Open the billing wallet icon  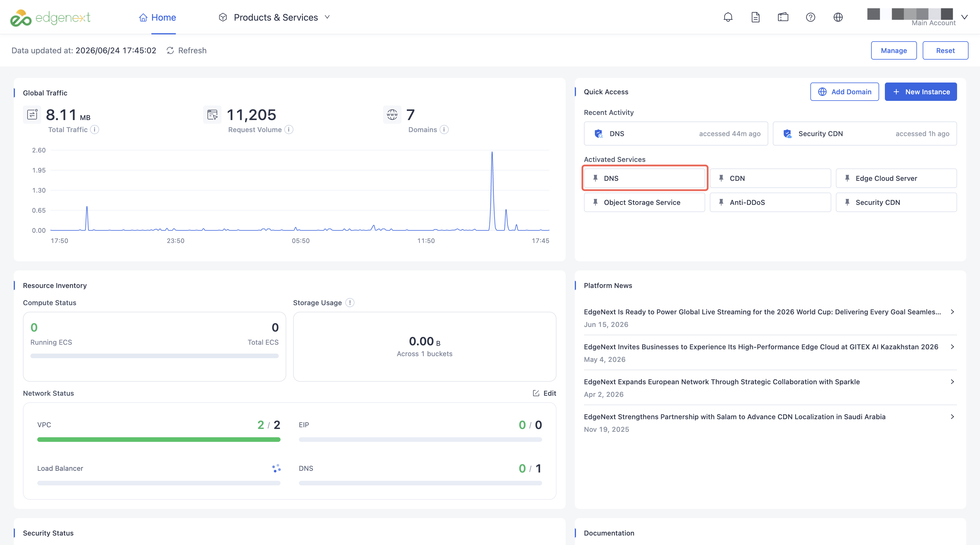click(x=783, y=17)
